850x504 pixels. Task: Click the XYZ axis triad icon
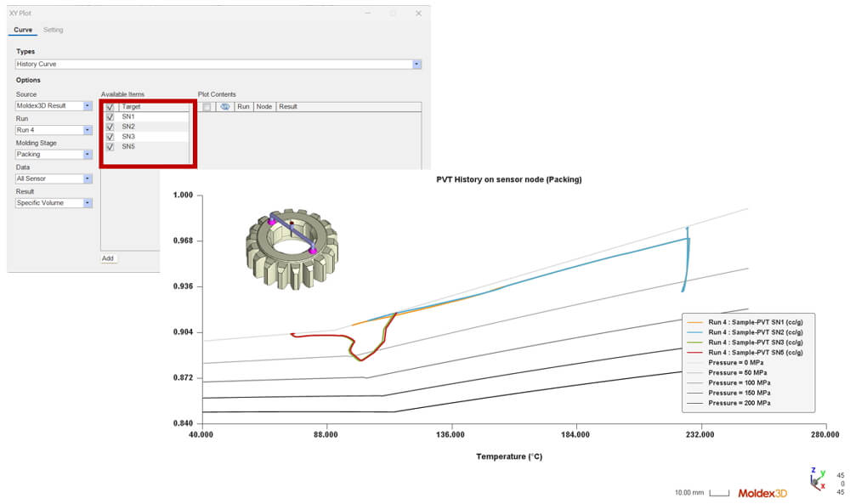(x=818, y=479)
